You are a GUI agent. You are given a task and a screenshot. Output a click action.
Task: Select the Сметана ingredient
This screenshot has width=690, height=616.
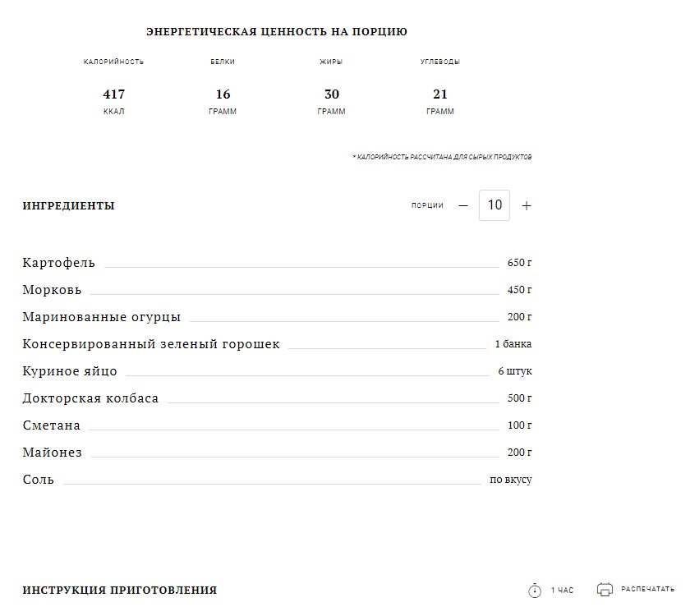coord(52,425)
